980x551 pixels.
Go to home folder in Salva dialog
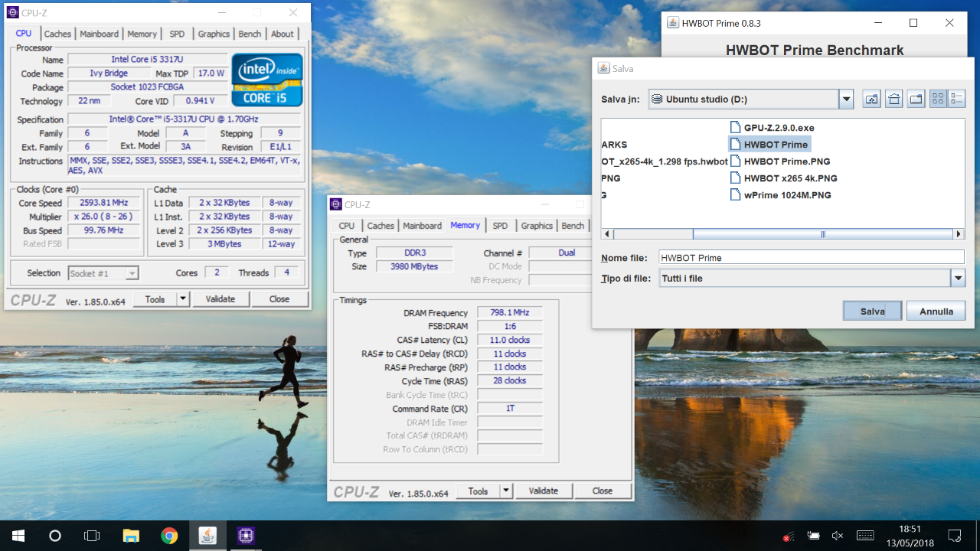pos(893,99)
